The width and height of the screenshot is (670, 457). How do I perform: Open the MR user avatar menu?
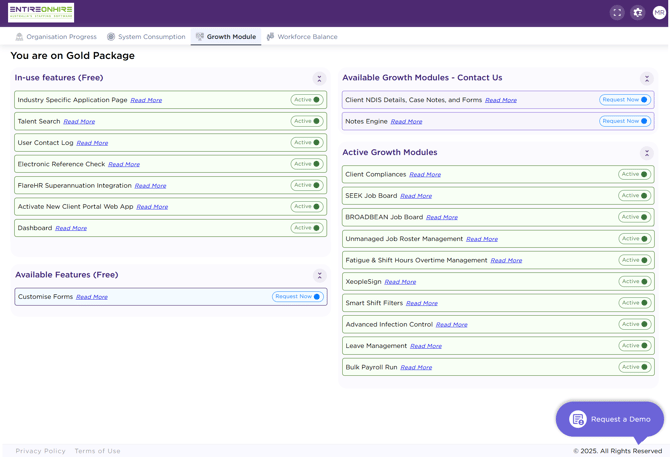pyautogui.click(x=659, y=13)
